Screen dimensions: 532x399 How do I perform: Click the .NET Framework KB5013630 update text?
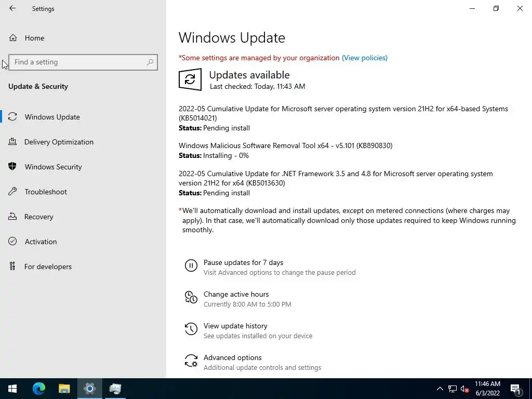pyautogui.click(x=336, y=178)
